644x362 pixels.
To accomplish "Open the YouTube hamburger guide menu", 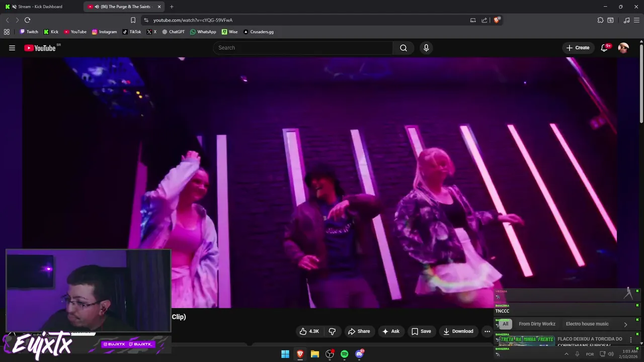I will 12,48.
